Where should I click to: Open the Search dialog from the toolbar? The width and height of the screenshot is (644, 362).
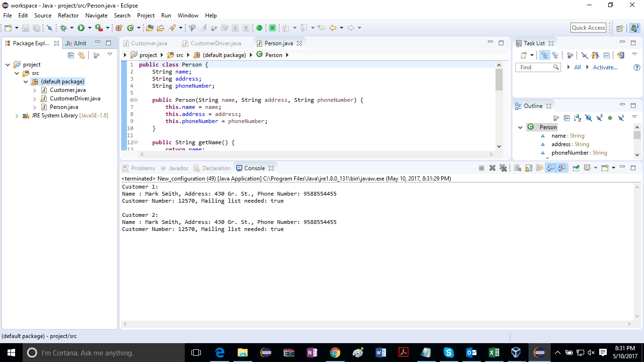tap(173, 27)
